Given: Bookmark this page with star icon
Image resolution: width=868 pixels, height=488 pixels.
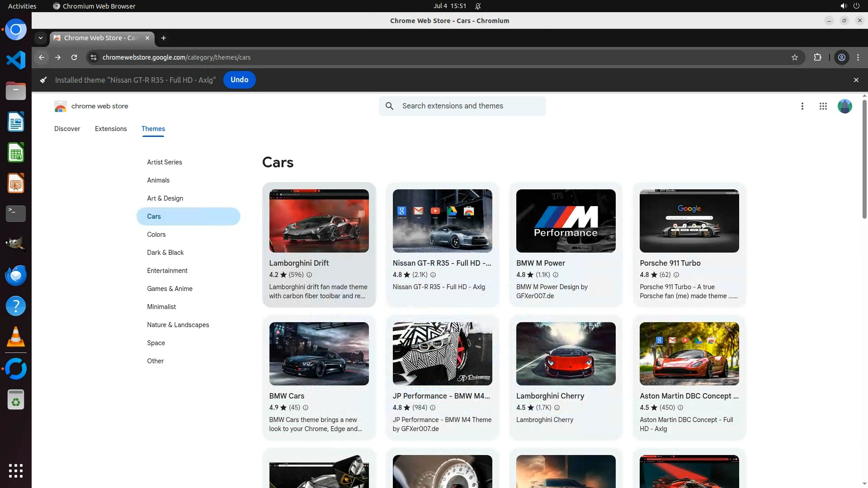Looking at the screenshot, I should pyautogui.click(x=795, y=57).
